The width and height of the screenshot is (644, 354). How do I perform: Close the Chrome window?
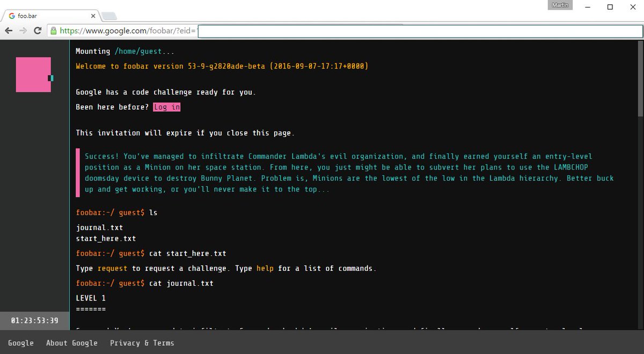coord(632,7)
